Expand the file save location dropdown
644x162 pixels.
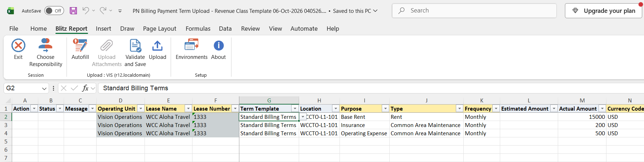click(x=375, y=11)
